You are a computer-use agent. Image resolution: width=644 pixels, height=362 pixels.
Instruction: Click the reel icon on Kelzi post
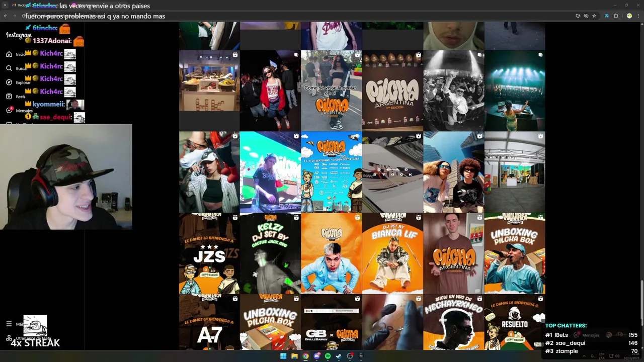296,218
